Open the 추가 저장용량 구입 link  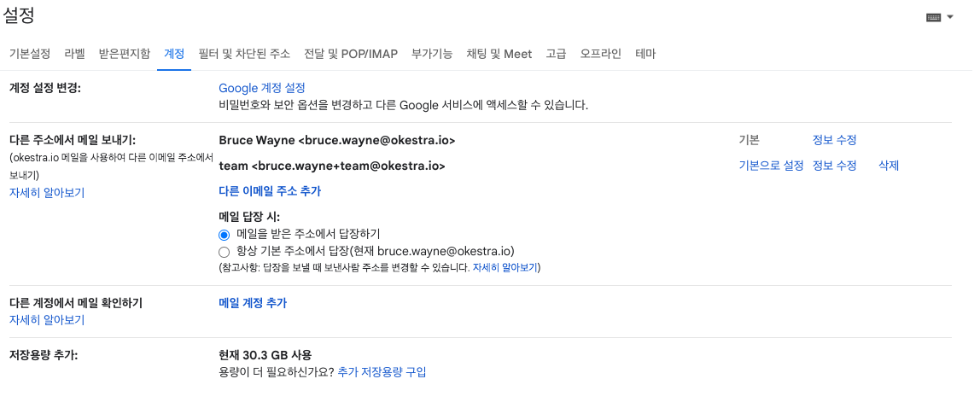[x=382, y=372]
